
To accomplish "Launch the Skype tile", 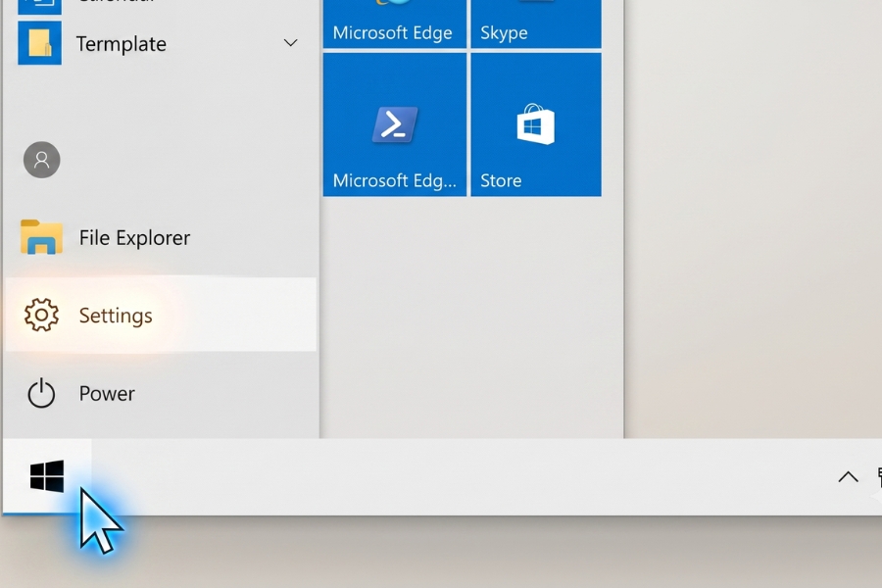I will pos(535,24).
